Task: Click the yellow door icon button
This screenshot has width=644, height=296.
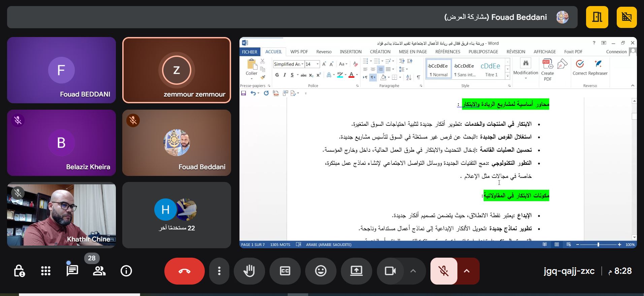Action: coord(597,17)
